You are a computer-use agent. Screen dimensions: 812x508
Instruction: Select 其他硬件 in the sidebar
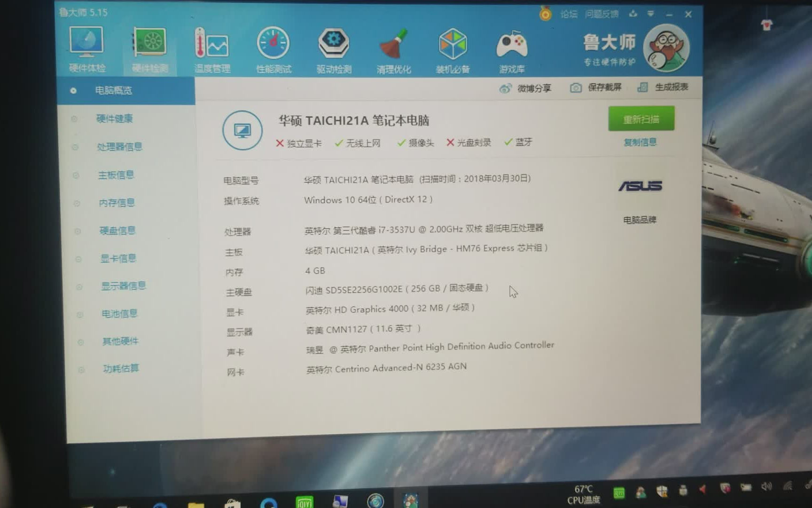(x=121, y=341)
